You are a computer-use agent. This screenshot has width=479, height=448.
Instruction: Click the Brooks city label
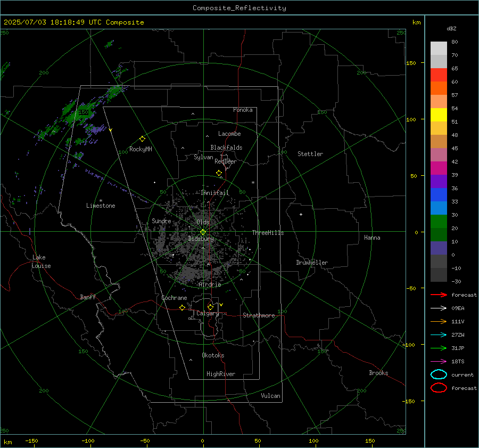[379, 373]
